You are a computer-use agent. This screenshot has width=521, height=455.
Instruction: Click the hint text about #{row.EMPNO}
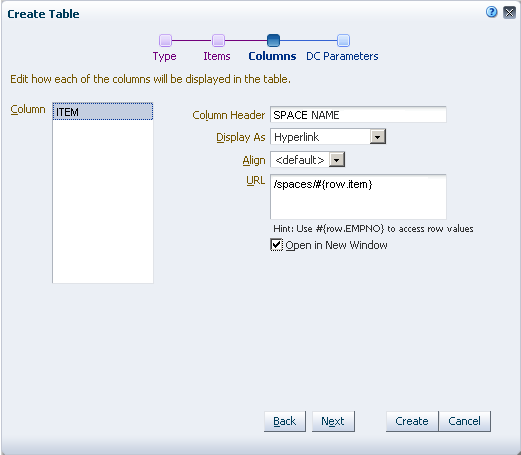pos(373,229)
